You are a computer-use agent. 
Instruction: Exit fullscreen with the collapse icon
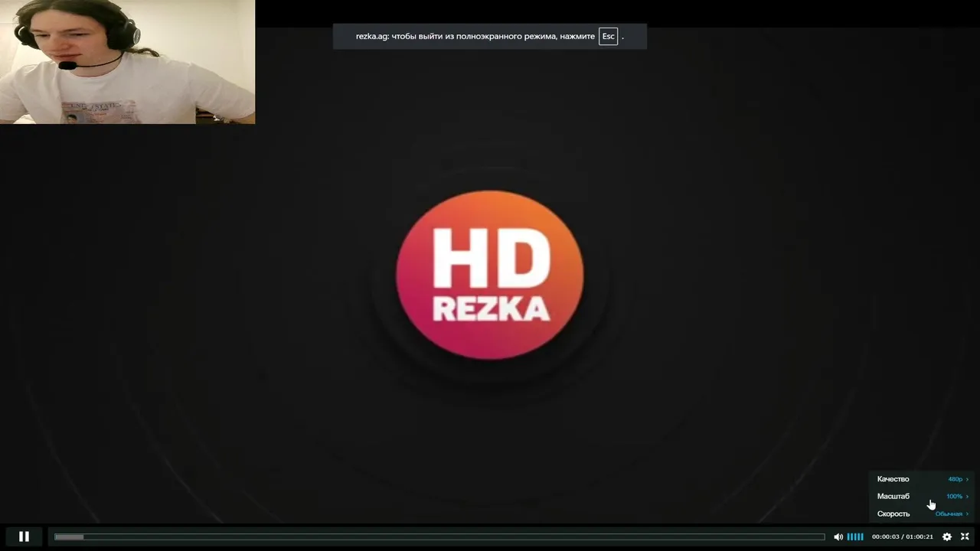[965, 537]
